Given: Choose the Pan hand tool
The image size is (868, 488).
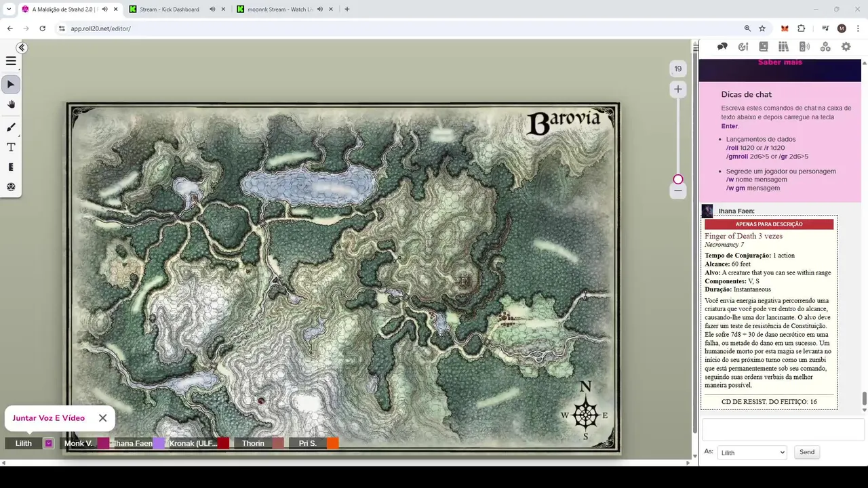Looking at the screenshot, I should (x=11, y=104).
